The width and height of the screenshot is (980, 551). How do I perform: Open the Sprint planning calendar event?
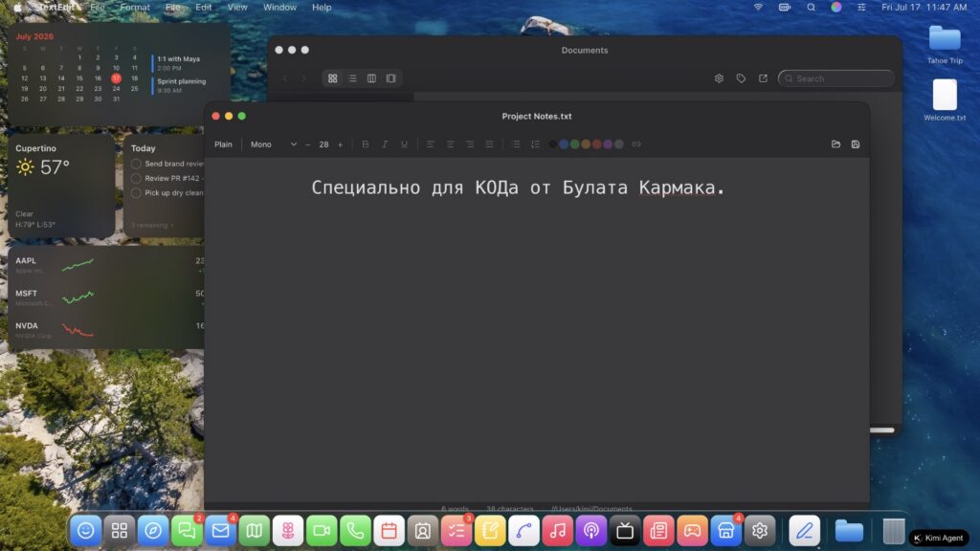coord(179,85)
